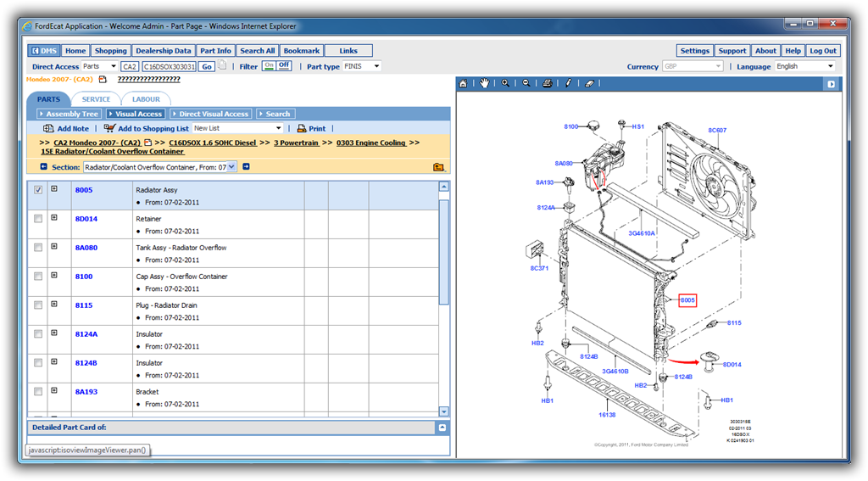Image resolution: width=868 pixels, height=481 pixels.
Task: Click the folder-up icon in section bar
Action: (x=438, y=167)
